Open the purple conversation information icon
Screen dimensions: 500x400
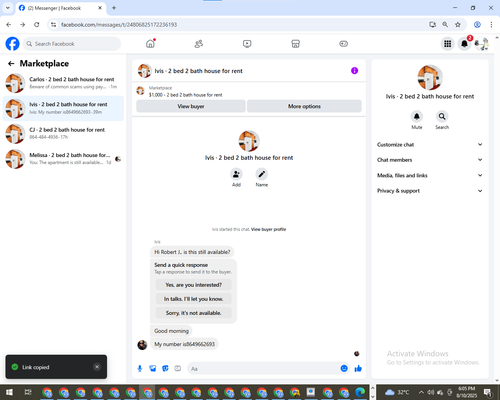point(354,71)
